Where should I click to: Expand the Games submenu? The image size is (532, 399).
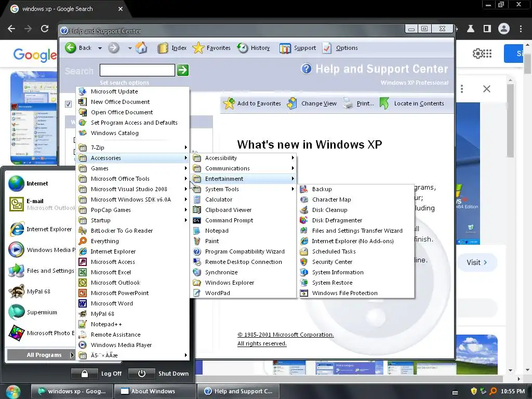(x=132, y=168)
